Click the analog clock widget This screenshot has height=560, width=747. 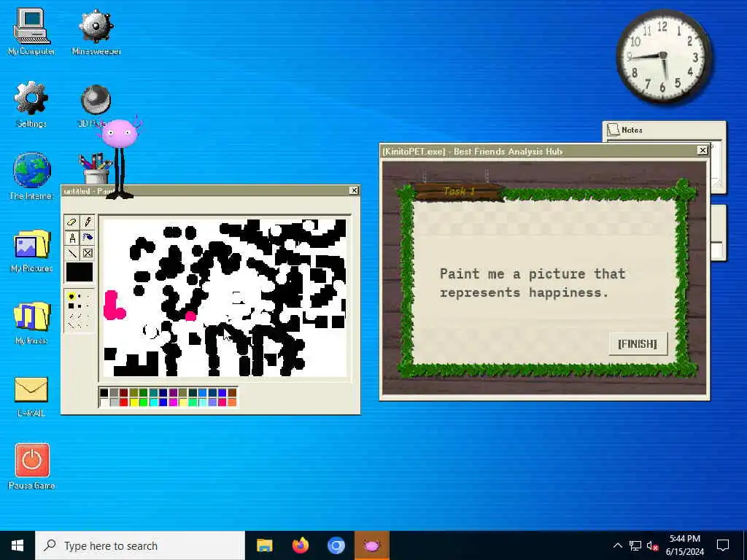(664, 56)
